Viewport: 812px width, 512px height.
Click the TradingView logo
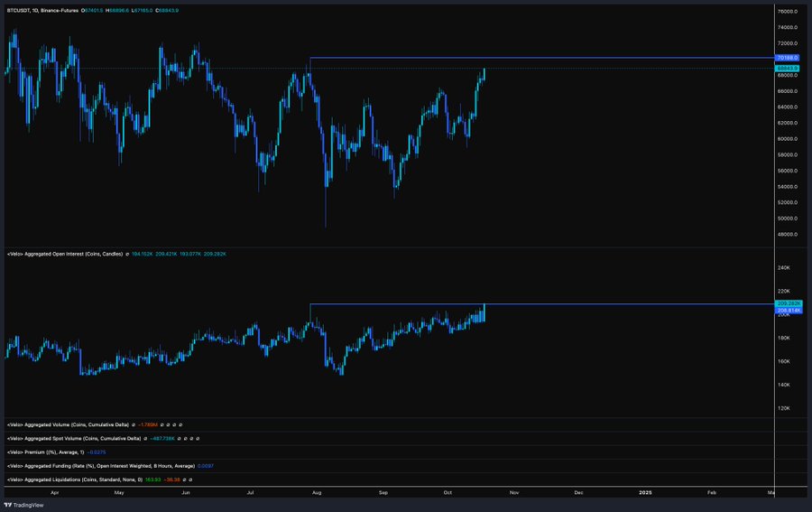pos(23,505)
